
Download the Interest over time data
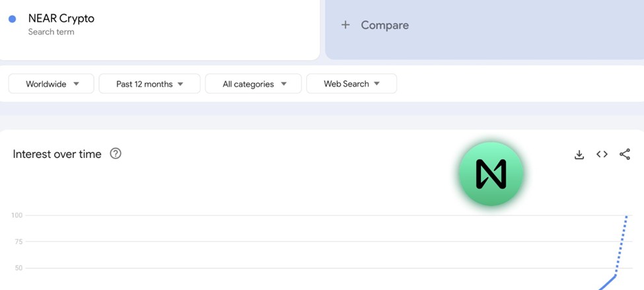[579, 155]
